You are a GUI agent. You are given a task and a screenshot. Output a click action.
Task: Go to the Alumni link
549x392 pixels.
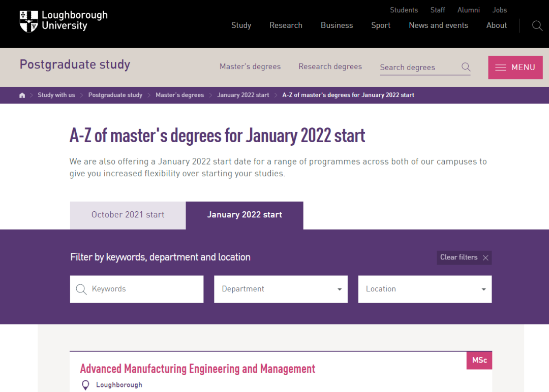point(469,10)
